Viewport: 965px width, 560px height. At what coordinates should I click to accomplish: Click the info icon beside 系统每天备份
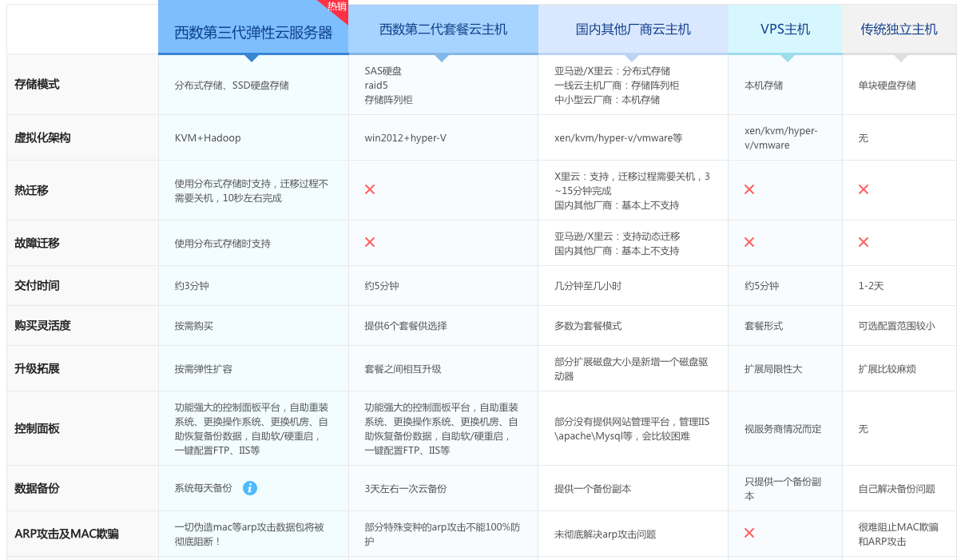pyautogui.click(x=250, y=487)
